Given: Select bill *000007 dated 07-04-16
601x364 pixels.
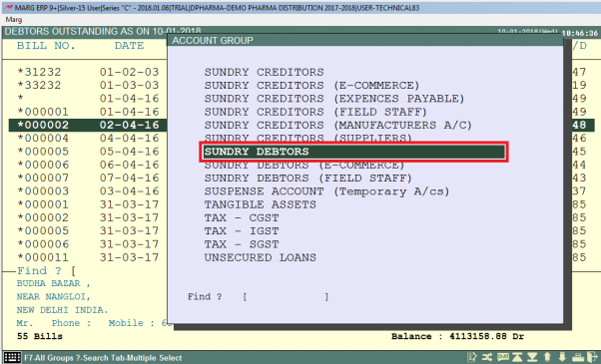Looking at the screenshot, I should [x=88, y=178].
